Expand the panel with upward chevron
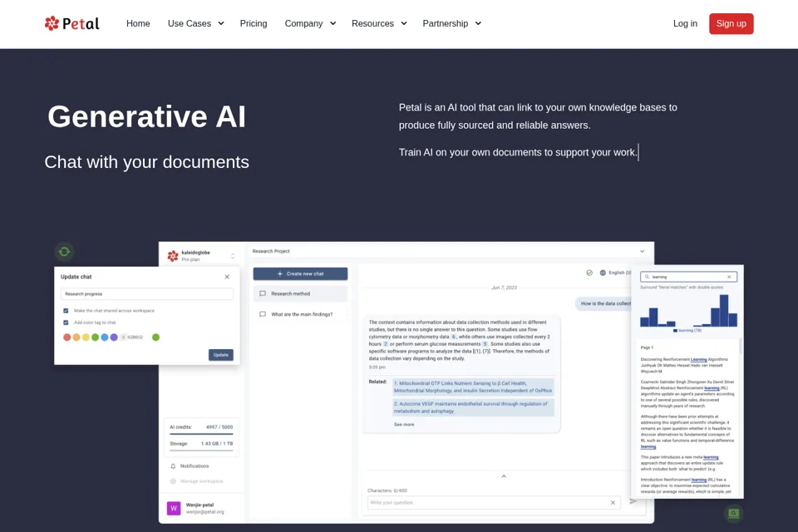 (x=504, y=476)
